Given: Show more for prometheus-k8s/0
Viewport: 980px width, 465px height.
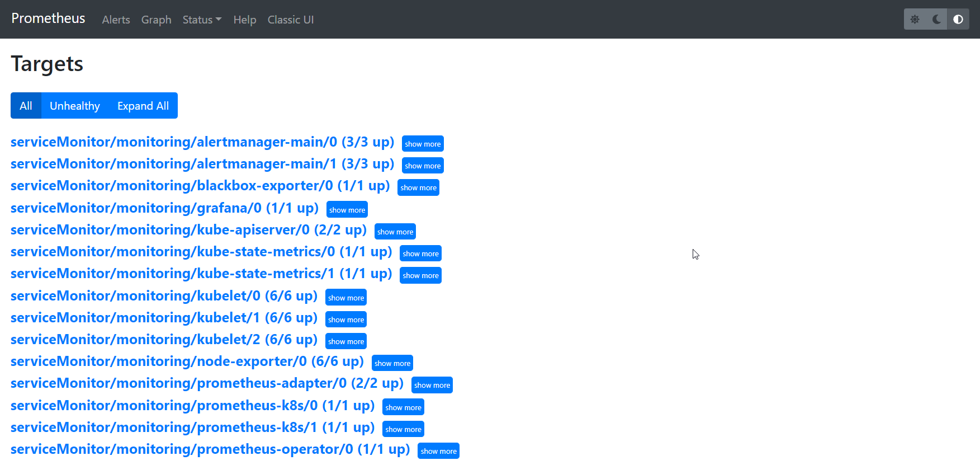Looking at the screenshot, I should [x=403, y=407].
